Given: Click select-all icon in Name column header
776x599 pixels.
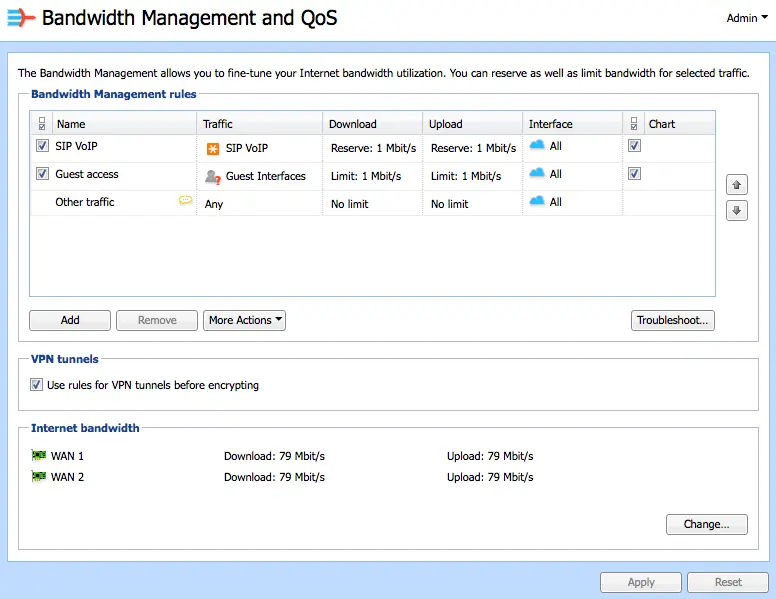Looking at the screenshot, I should 42,124.
